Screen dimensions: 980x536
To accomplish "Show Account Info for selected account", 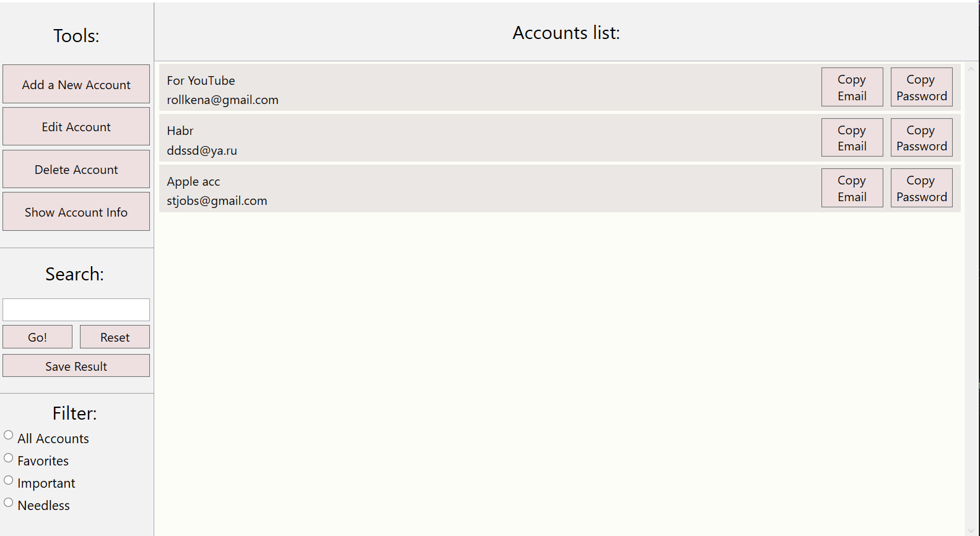I will pos(76,211).
